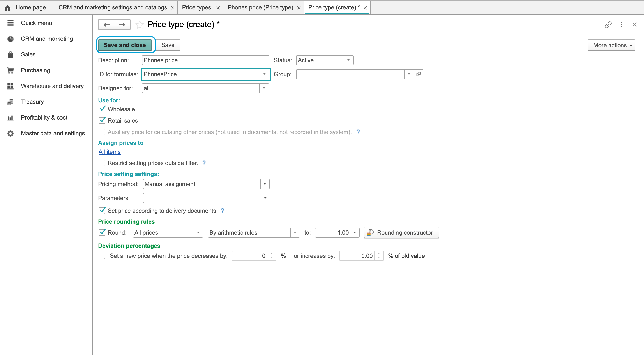644x355 pixels.
Task: Open the More actions dropdown
Action: pos(611,45)
